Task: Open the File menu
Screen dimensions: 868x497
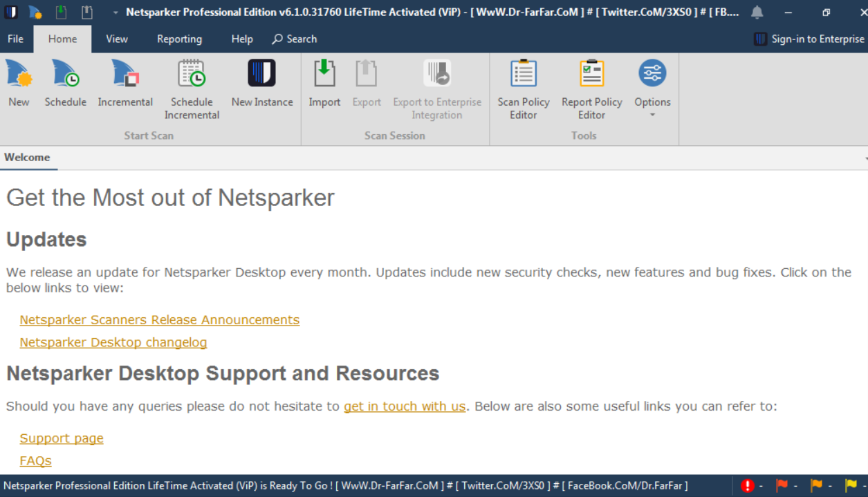Action: 15,39
